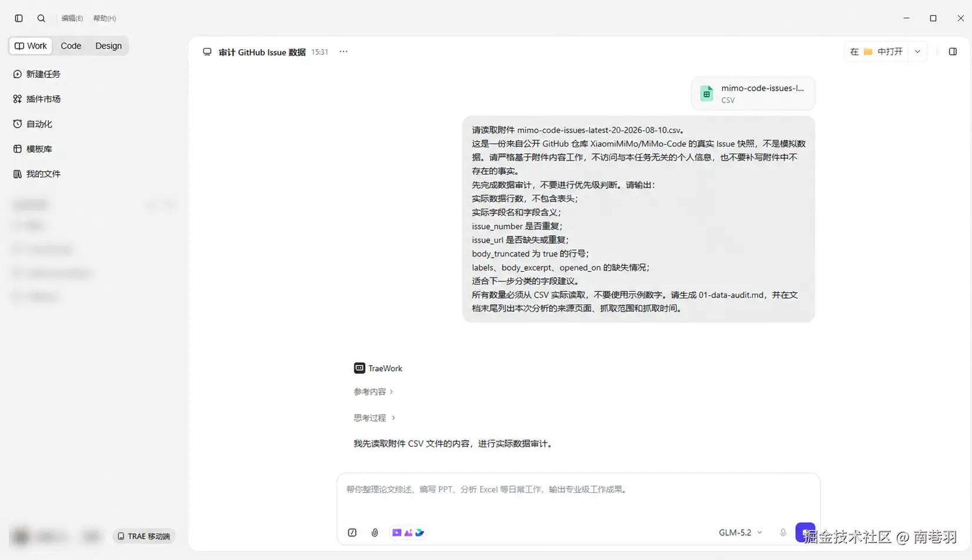
Task: Expand the 中打开 dropdown arrow
Action: (x=917, y=52)
